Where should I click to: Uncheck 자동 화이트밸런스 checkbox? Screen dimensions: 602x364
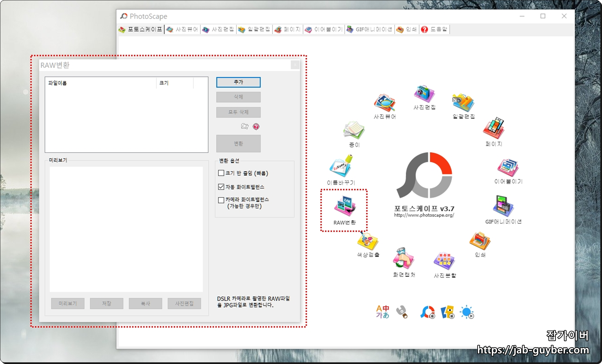coord(221,187)
